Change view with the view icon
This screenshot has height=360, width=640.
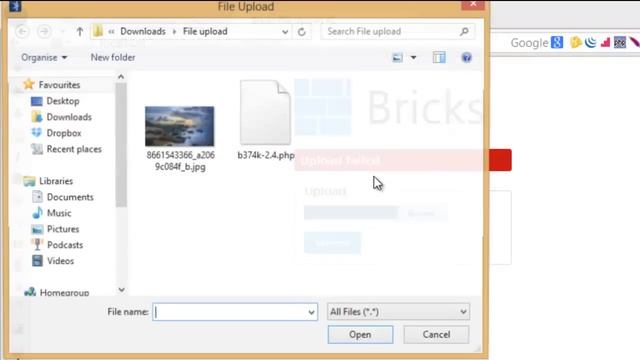coord(397,58)
